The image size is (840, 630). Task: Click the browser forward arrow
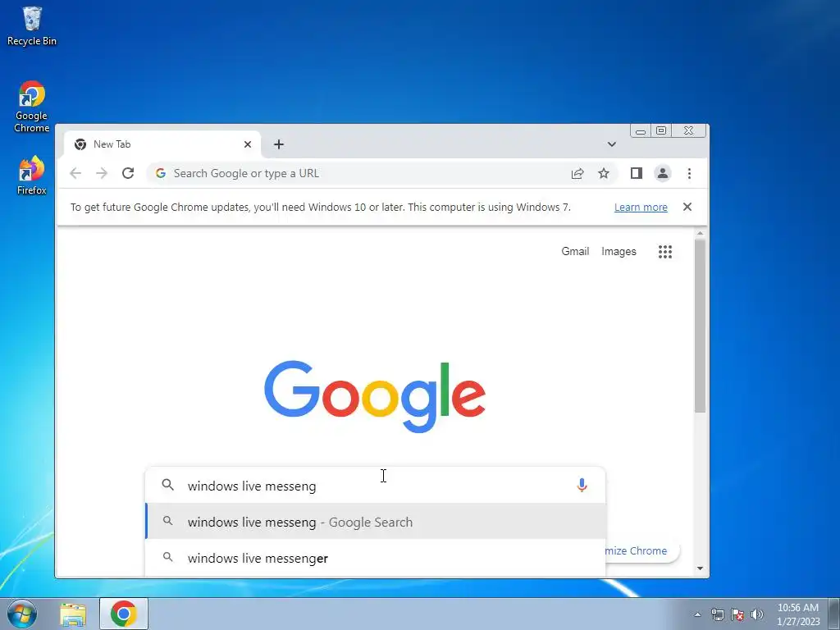tap(102, 173)
